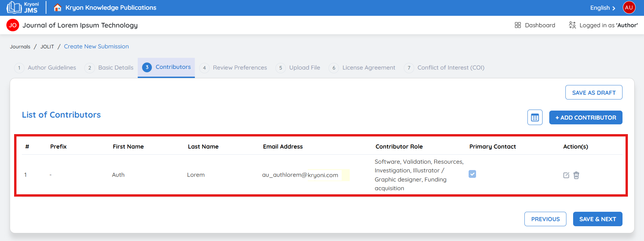The height and width of the screenshot is (241, 644).
Task: Follow the JOLIT breadcrumb link
Action: click(x=47, y=47)
